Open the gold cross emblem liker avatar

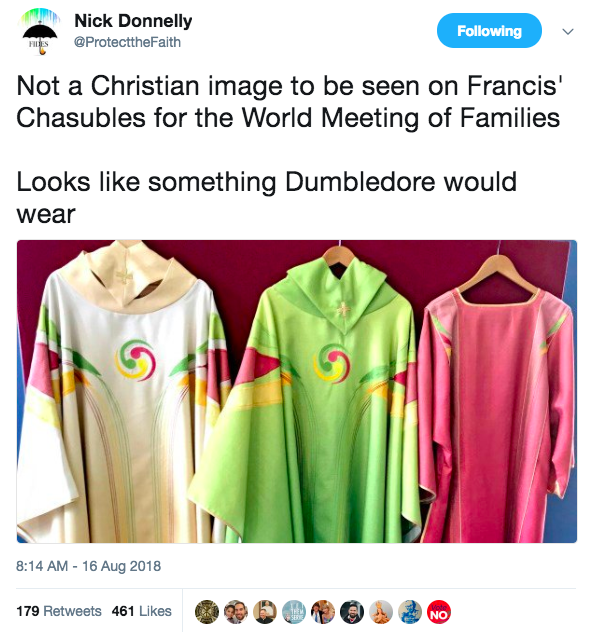[207, 612]
